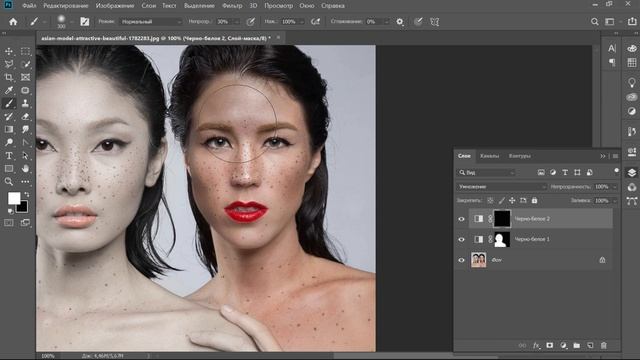Switch to the Контуры tab

[x=519, y=156]
